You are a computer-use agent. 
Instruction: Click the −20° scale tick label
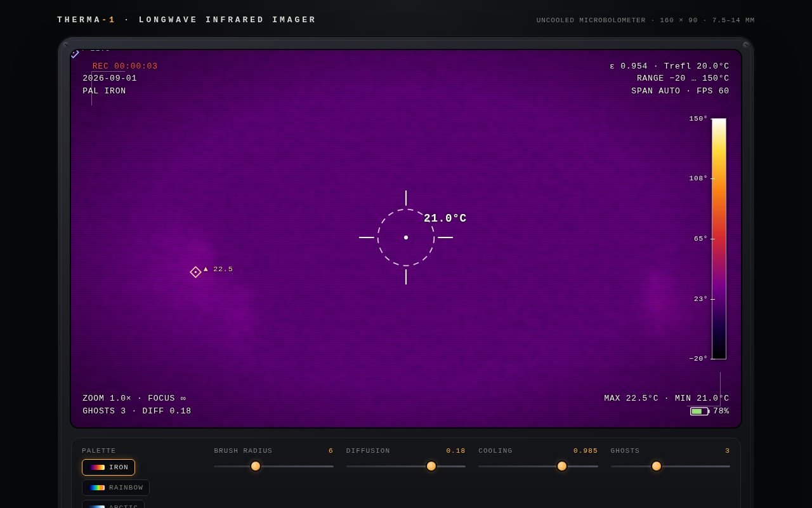(698, 359)
